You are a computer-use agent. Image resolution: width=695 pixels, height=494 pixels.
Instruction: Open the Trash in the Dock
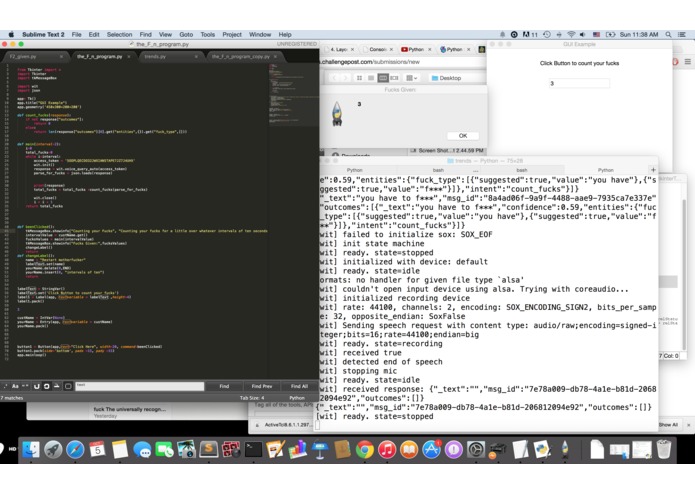click(x=664, y=450)
